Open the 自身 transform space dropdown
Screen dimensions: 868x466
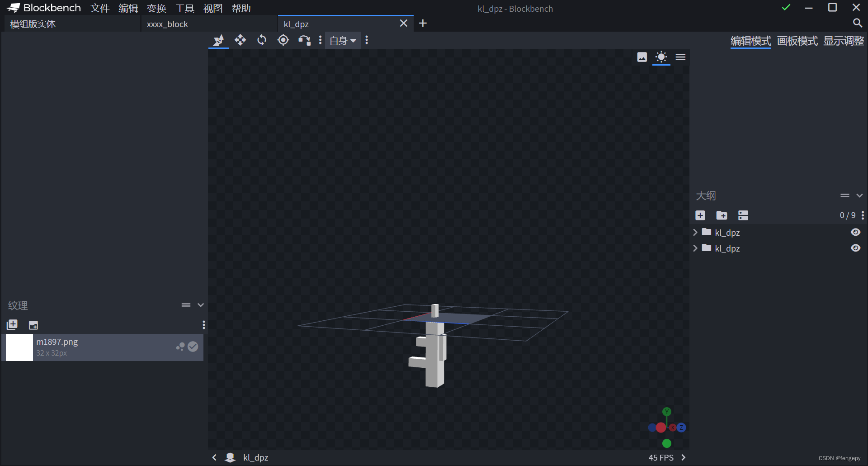tap(343, 41)
